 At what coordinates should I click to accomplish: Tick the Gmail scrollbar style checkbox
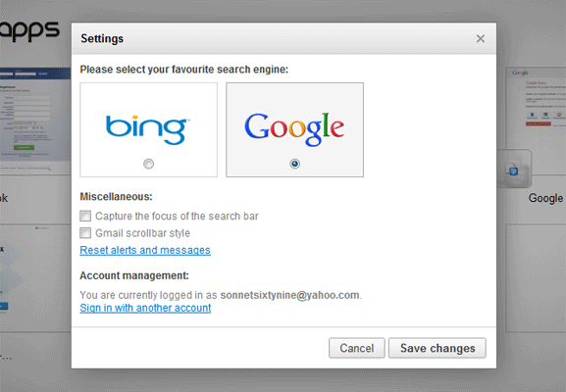click(x=85, y=233)
